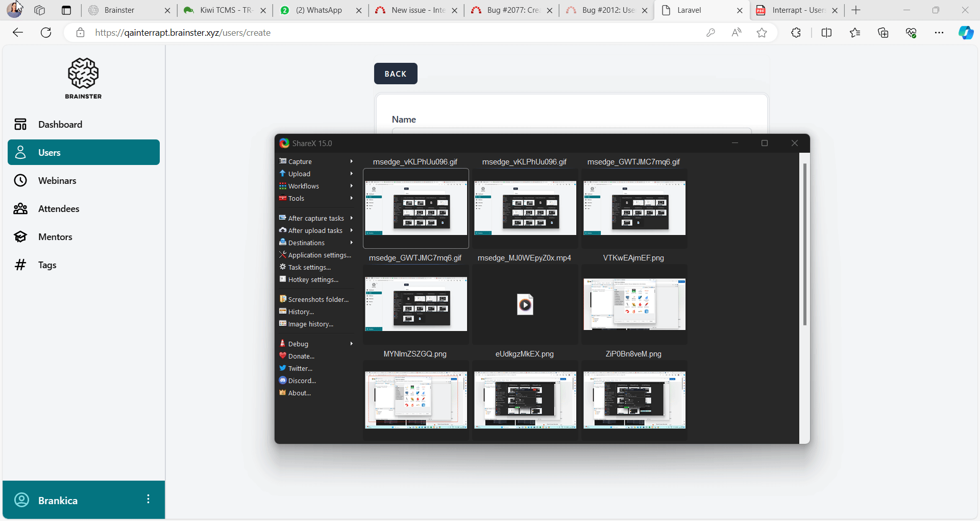The height and width of the screenshot is (521, 980).
Task: Click the Discord icon in ShareX menu
Action: click(x=283, y=380)
